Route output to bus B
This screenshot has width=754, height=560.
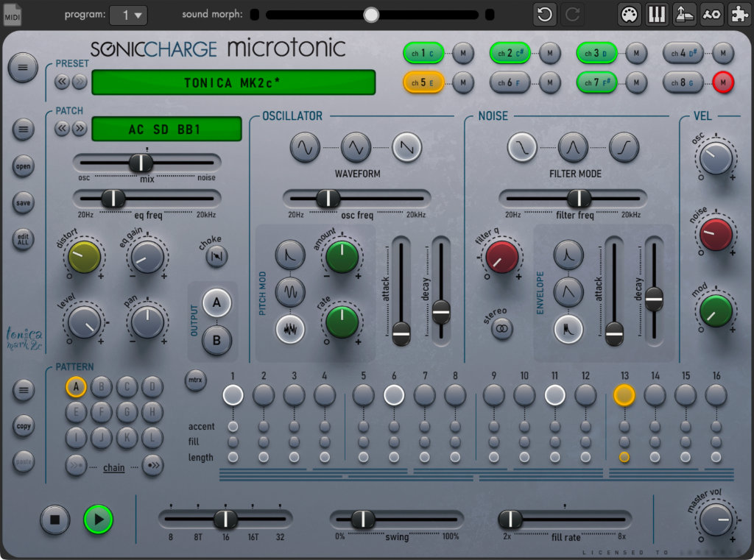click(217, 340)
